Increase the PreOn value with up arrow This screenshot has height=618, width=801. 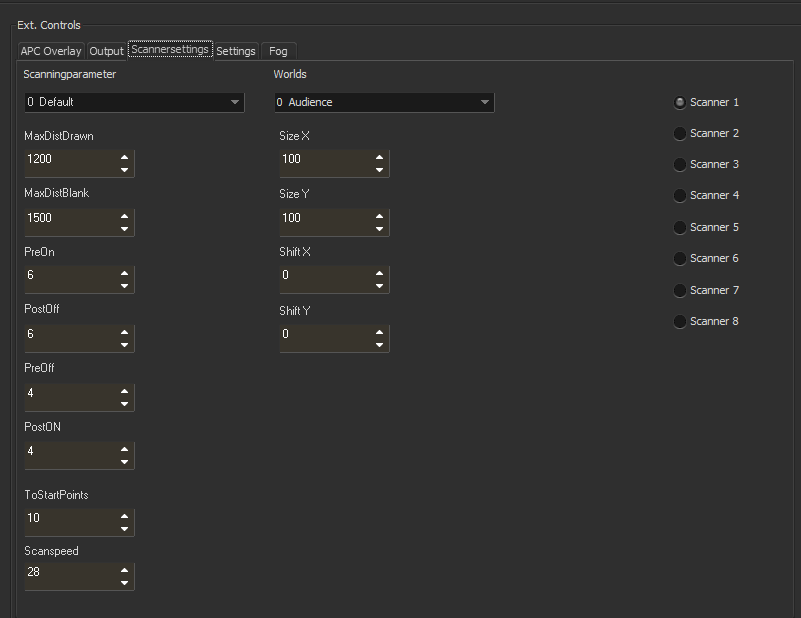click(124, 274)
